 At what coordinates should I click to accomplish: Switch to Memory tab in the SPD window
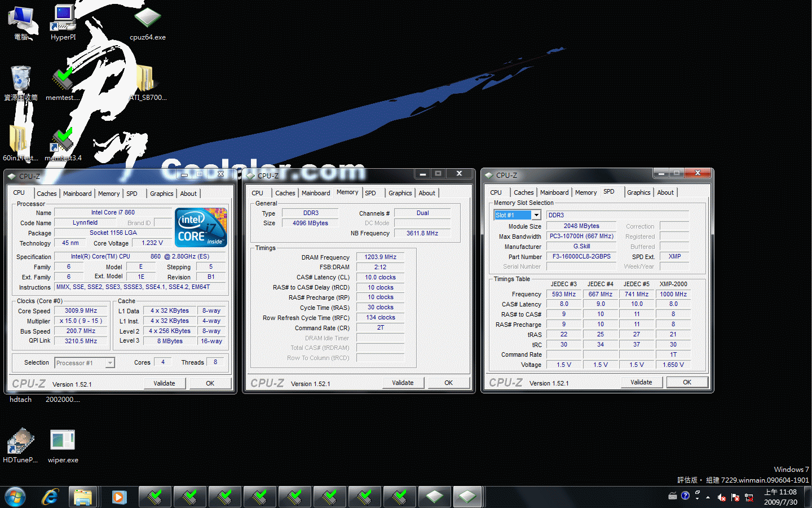coord(586,192)
